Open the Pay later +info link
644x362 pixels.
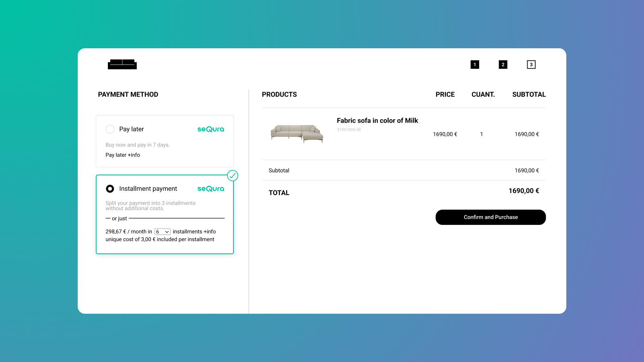pyautogui.click(x=122, y=155)
